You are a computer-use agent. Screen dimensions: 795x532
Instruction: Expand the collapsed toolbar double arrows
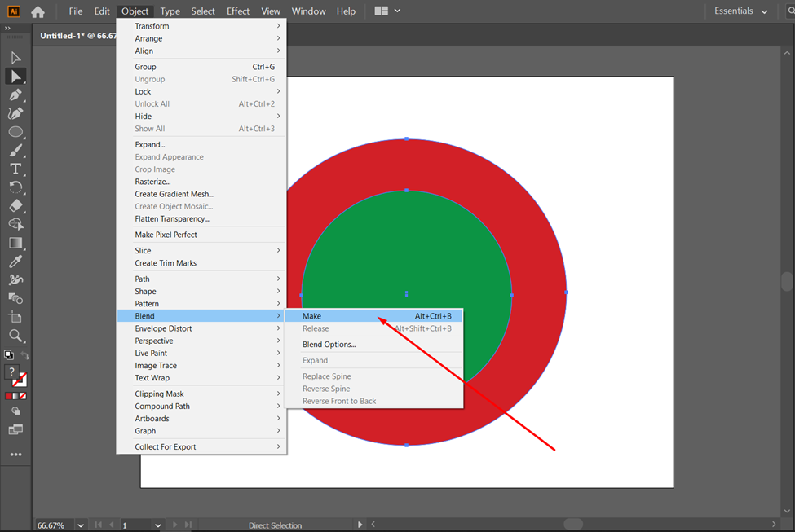tap(7, 29)
